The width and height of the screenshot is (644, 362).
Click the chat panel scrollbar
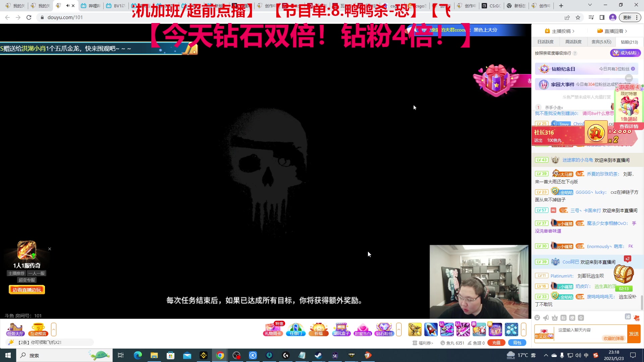point(642,302)
